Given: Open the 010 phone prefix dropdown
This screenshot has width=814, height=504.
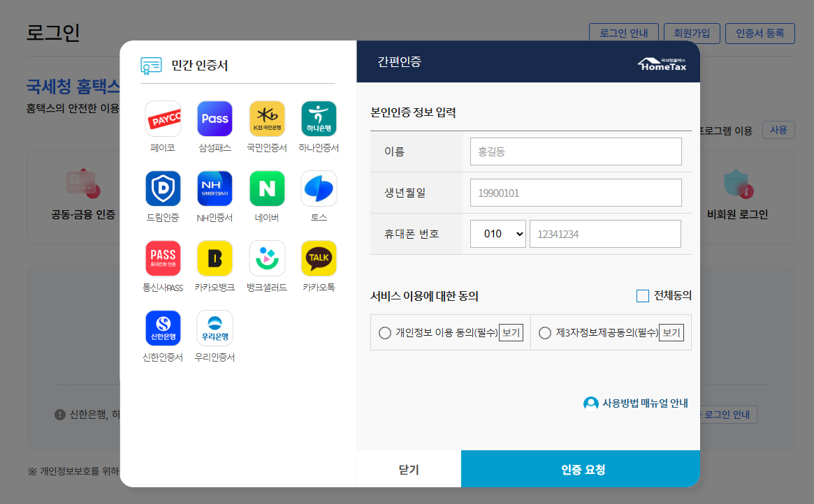Looking at the screenshot, I should point(498,234).
